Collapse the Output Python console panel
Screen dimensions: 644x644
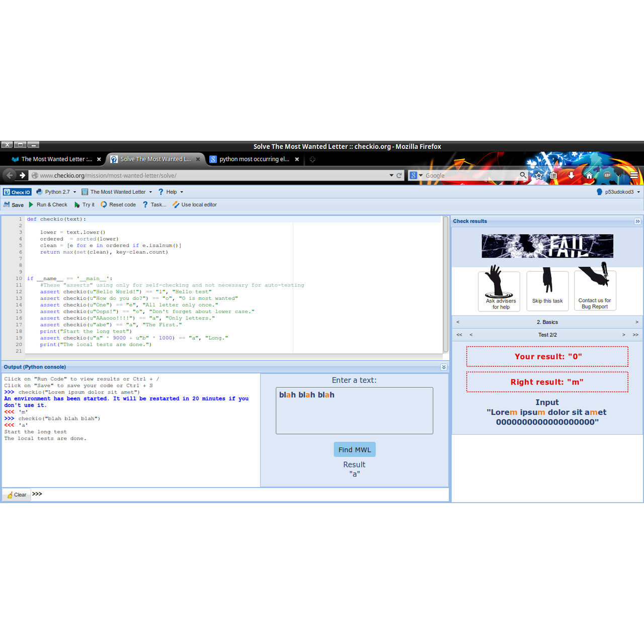point(443,367)
